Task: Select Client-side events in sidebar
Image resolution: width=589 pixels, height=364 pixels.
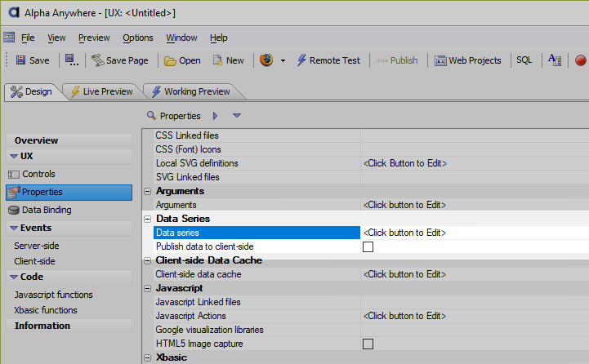Action: [x=34, y=261]
